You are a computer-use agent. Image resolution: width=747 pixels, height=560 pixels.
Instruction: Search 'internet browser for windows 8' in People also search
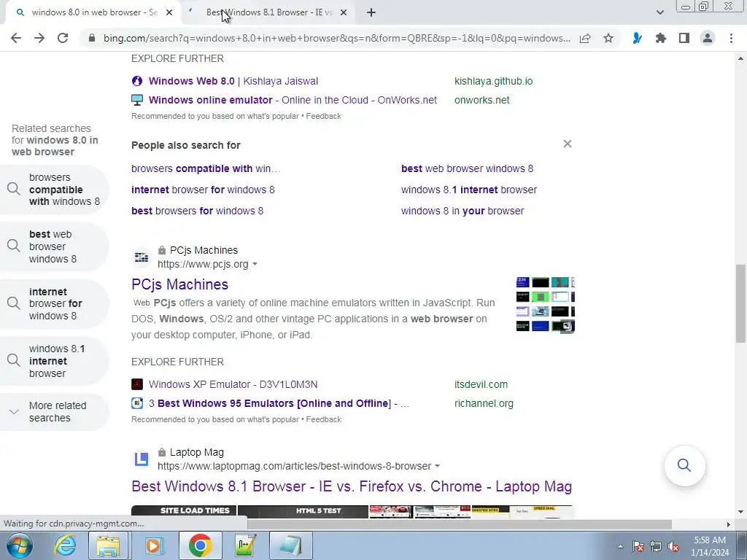[x=203, y=190]
